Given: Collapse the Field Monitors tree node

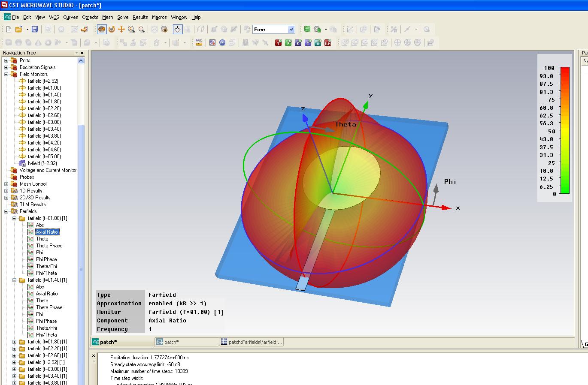Looking at the screenshot, I should pos(6,74).
